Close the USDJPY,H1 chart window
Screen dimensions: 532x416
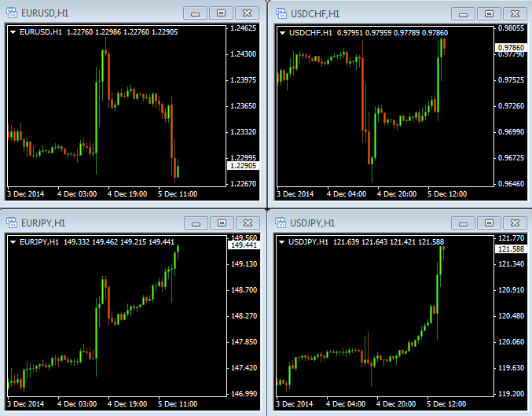[x=515, y=223]
